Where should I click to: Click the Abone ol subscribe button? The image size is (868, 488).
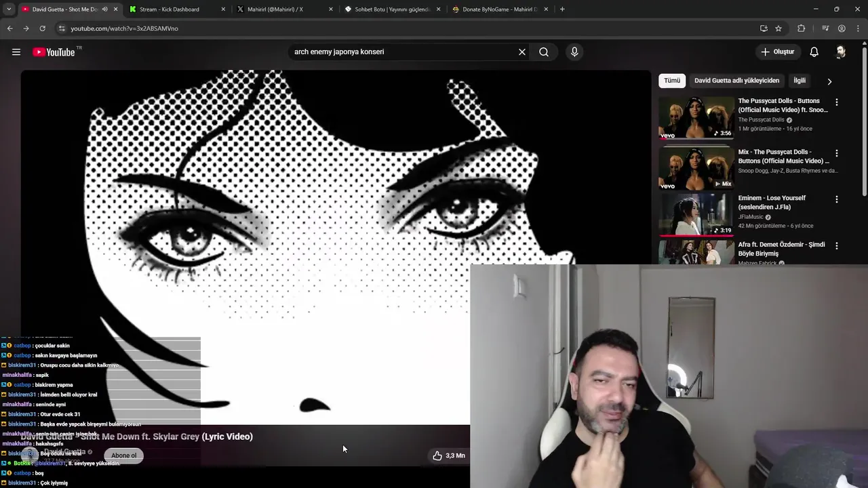pos(123,455)
